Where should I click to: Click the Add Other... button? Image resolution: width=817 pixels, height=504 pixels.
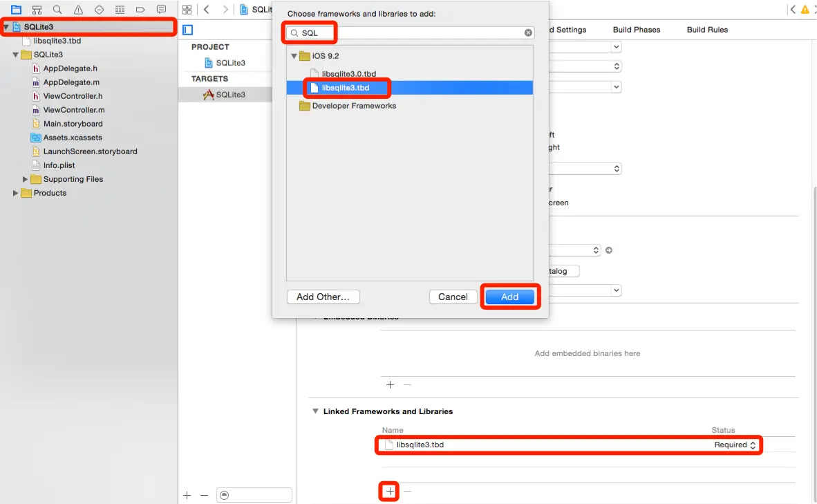point(323,297)
